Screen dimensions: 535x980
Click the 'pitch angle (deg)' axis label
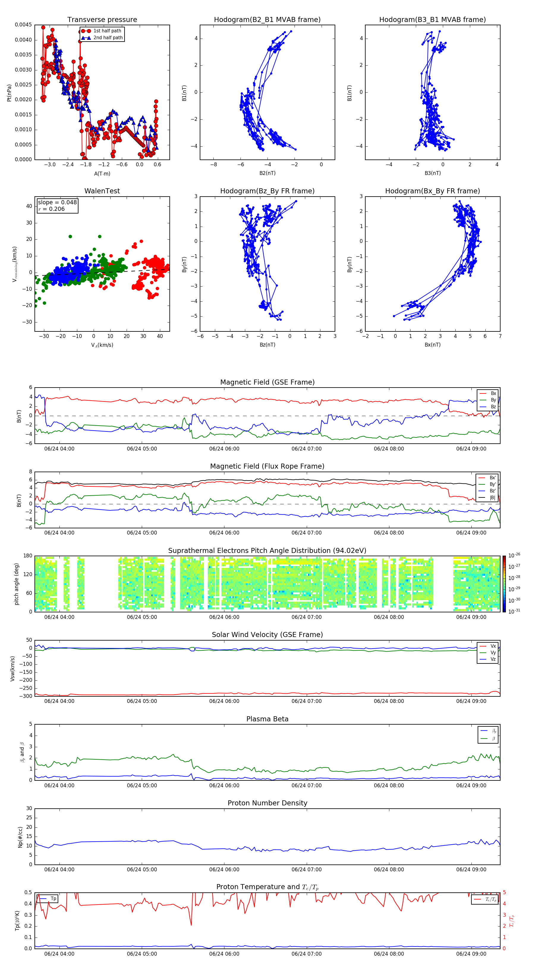16,584
